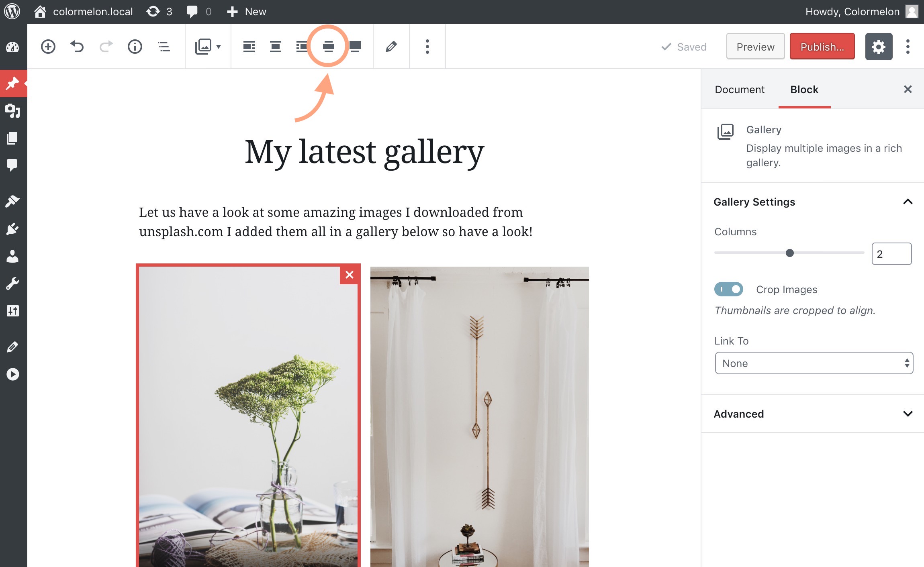This screenshot has width=924, height=567.
Task: Open the Posts pin icon in the sidebar
Action: (12, 83)
